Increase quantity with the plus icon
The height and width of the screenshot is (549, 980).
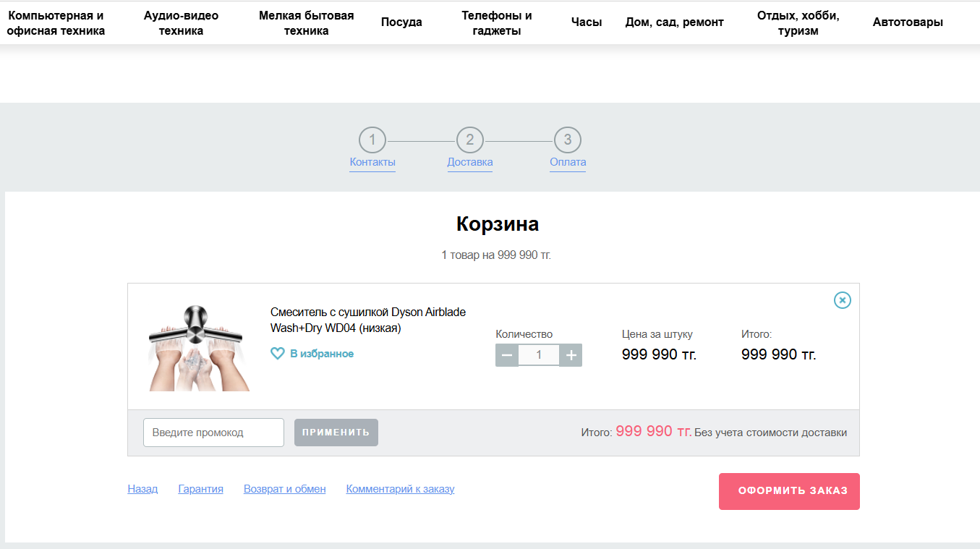point(571,355)
